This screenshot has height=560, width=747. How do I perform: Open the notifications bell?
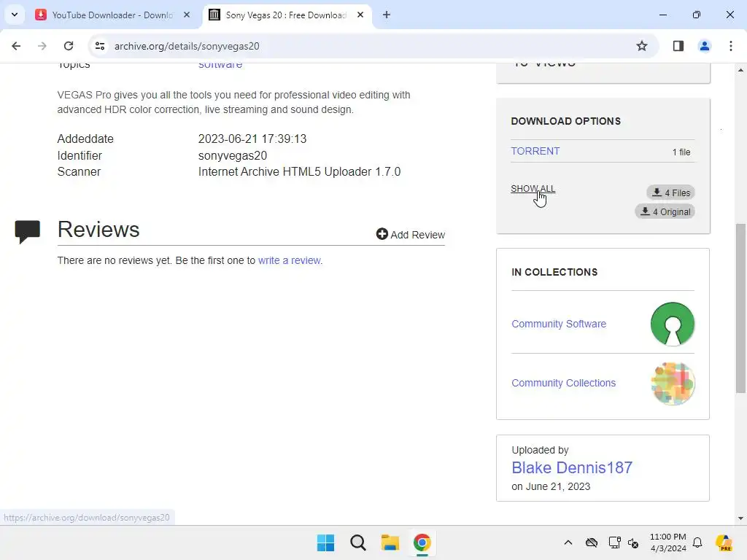point(697,542)
